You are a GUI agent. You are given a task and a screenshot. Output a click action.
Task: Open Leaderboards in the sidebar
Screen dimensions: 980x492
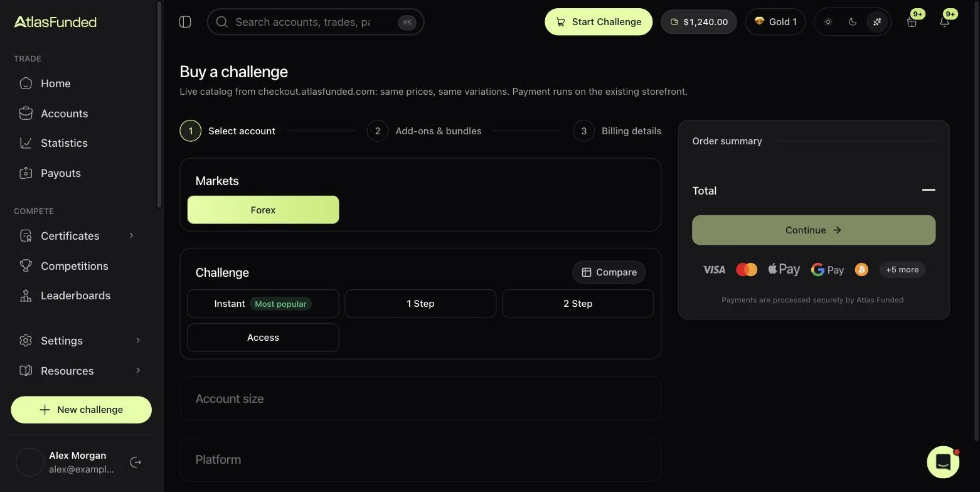click(x=81, y=296)
